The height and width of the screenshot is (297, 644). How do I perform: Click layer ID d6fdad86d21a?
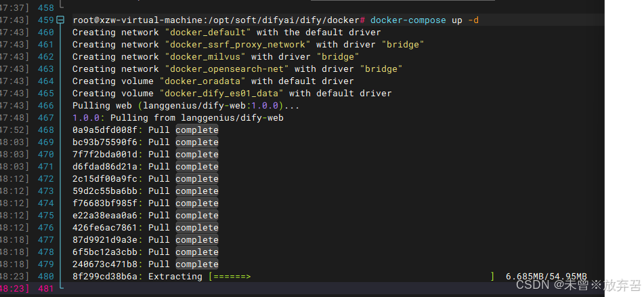pos(105,167)
